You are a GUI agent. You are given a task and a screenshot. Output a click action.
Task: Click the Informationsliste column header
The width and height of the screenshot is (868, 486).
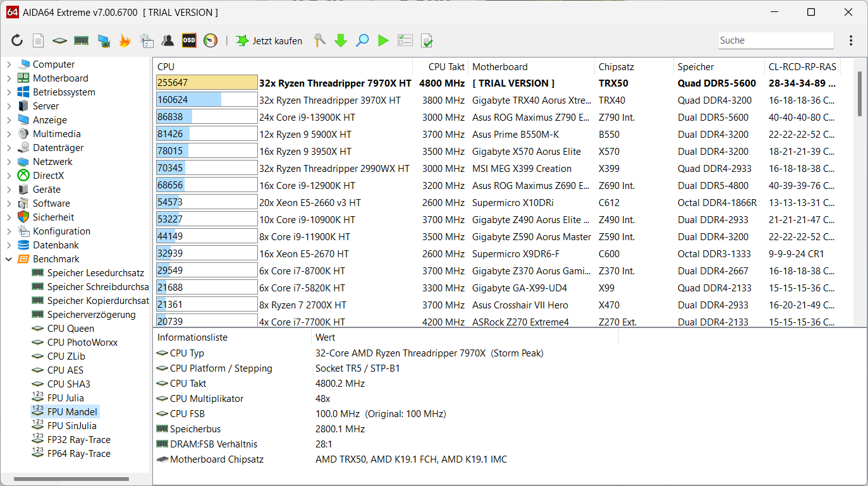point(232,337)
